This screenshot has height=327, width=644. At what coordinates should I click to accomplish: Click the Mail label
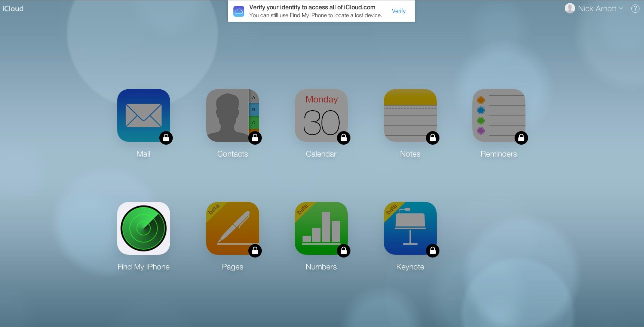click(x=144, y=154)
